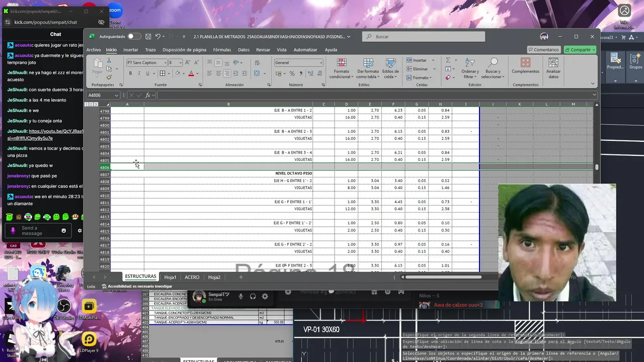Click the Compartir button

580,50
